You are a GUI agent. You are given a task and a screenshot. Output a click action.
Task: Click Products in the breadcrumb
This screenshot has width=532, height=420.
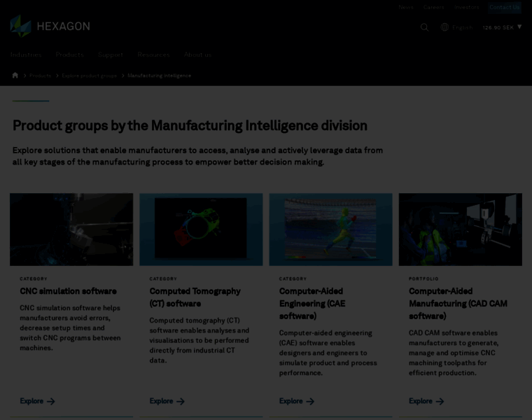coord(40,76)
